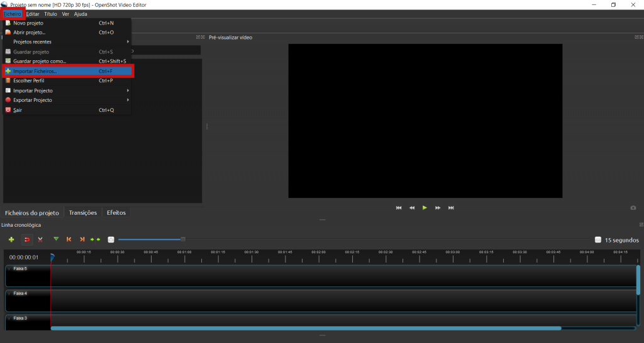Expand the Exportar Projecto submenu
644x343 pixels.
point(67,100)
